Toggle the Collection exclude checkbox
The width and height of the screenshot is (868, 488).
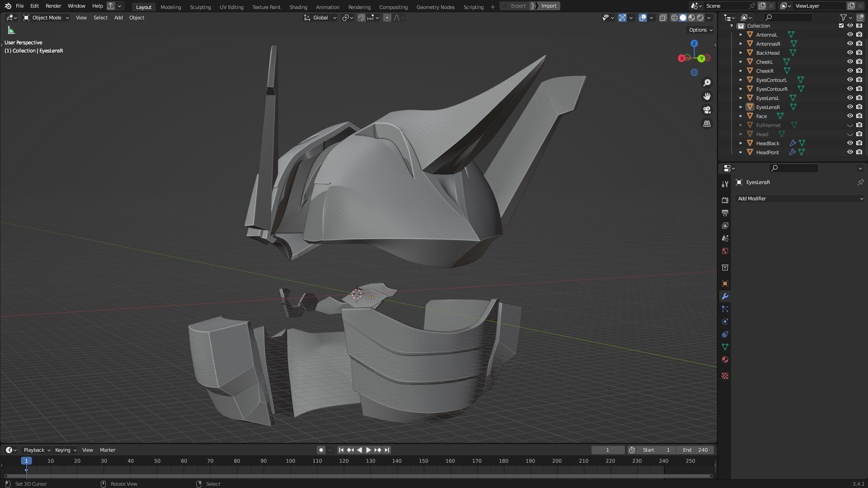(x=841, y=26)
